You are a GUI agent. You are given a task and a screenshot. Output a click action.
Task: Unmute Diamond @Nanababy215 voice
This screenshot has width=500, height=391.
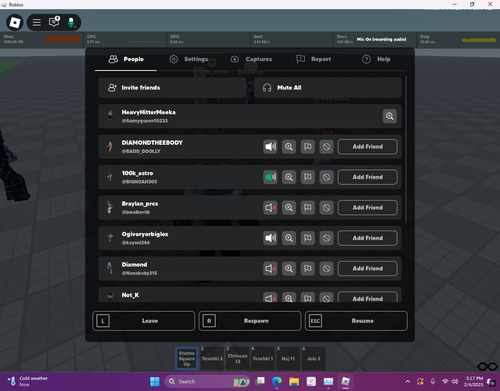tap(270, 268)
